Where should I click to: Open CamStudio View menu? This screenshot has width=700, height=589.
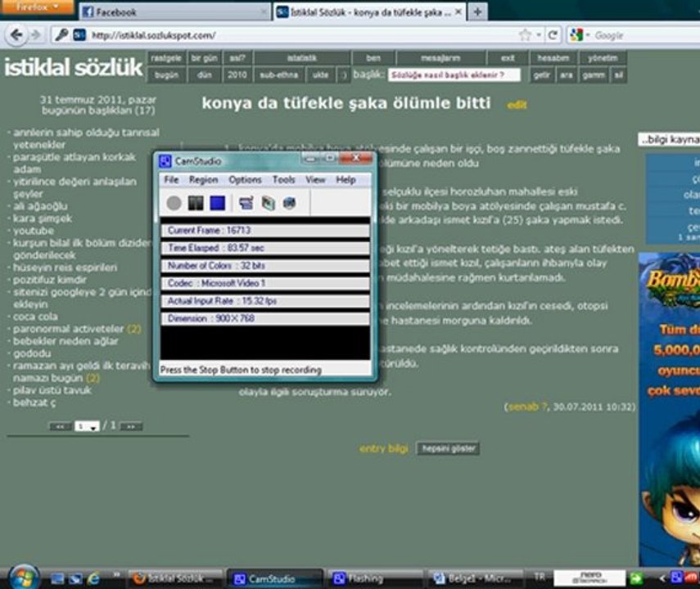pyautogui.click(x=315, y=179)
